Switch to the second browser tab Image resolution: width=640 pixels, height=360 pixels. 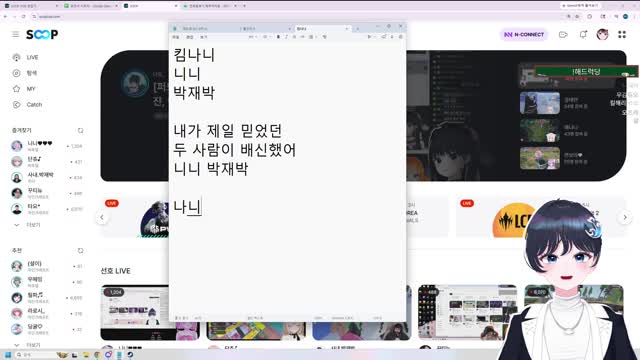click(x=91, y=6)
